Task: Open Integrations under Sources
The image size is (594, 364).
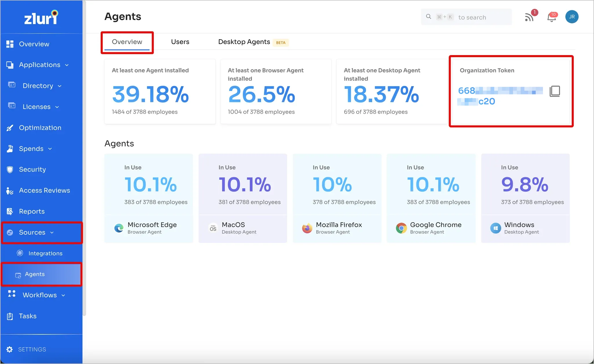Action: pos(45,253)
